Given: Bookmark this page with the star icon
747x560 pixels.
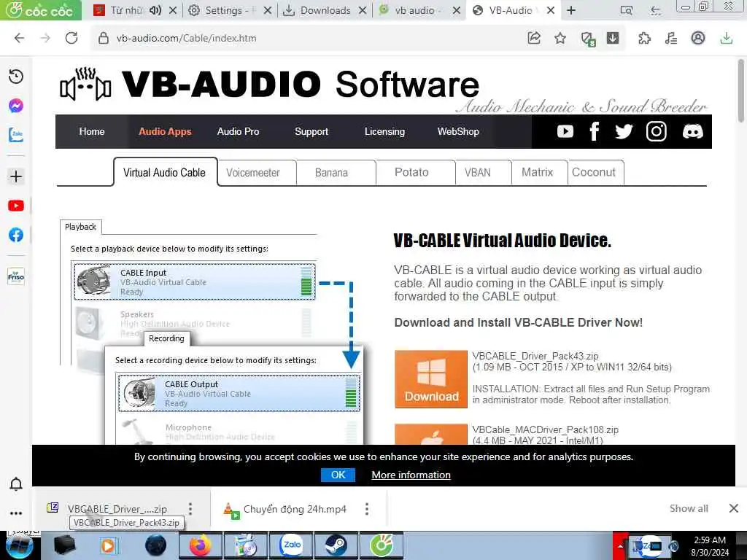Looking at the screenshot, I should [x=560, y=38].
